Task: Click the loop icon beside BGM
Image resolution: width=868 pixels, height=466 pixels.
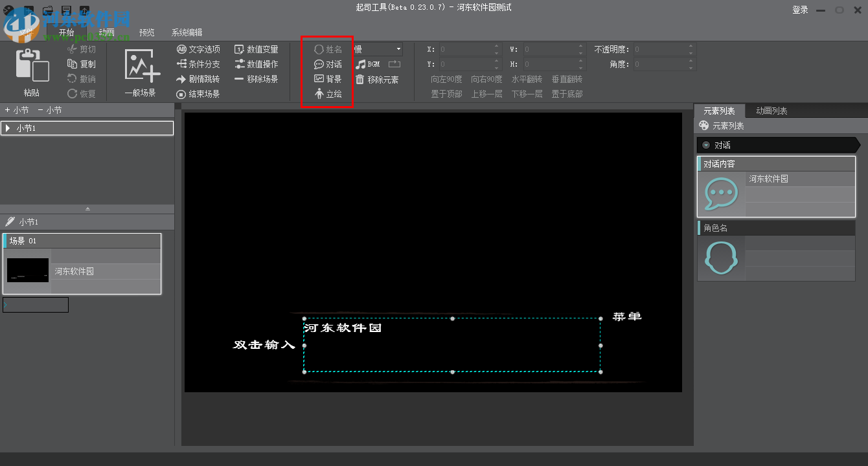Action: coord(394,64)
